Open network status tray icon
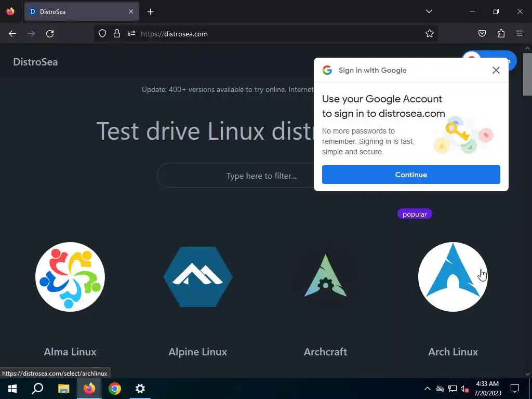 [x=453, y=389]
